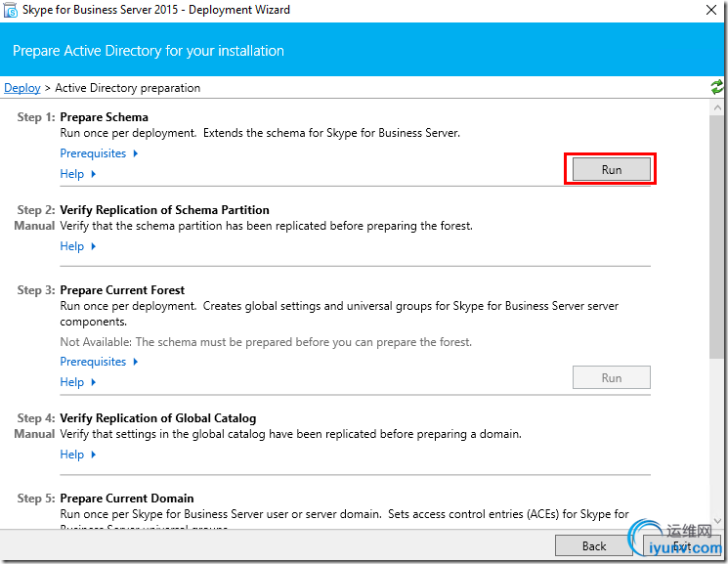Go back to the Deploy breadcrumb link
This screenshot has width=728, height=564.
click(22, 88)
